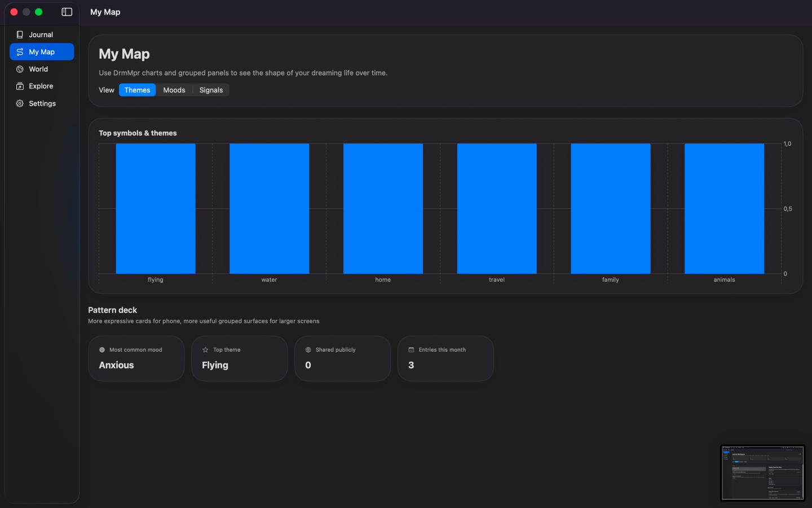
Task: Switch the view to Moods
Action: pyautogui.click(x=174, y=90)
